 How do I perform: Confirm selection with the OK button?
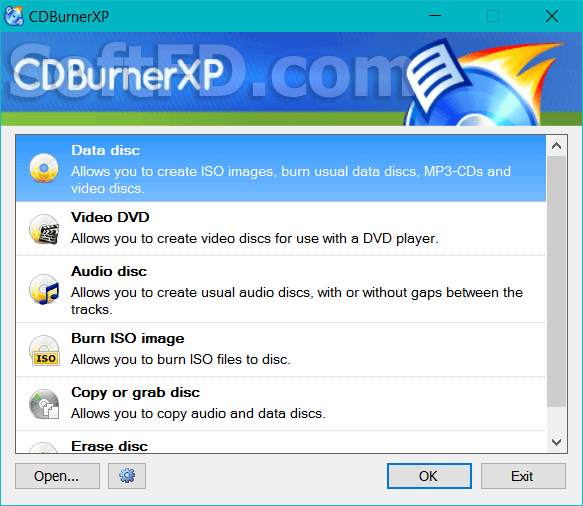coord(429,476)
